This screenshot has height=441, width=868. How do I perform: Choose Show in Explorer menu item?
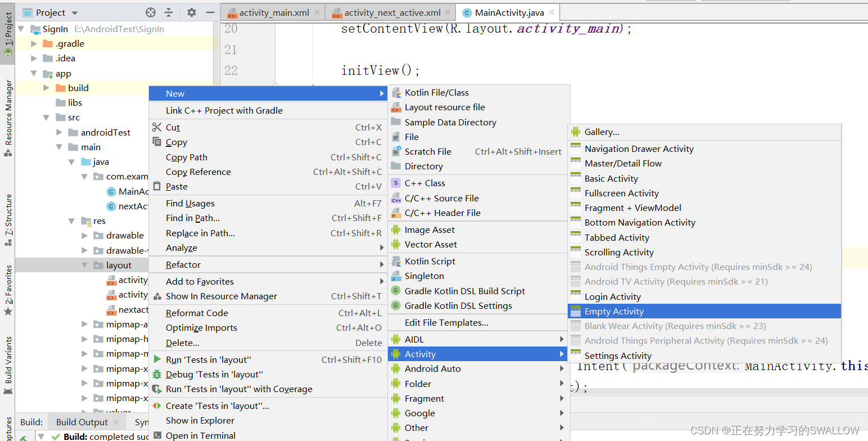click(x=268, y=420)
